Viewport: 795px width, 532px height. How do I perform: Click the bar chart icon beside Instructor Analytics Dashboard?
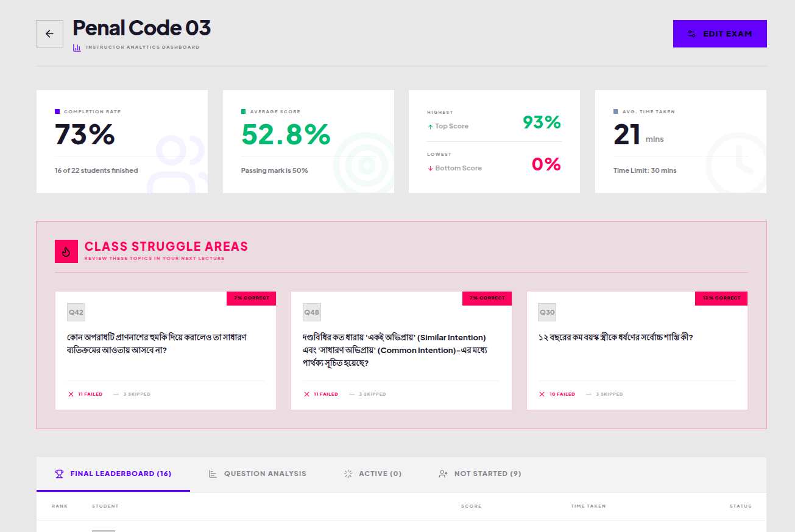pos(77,47)
